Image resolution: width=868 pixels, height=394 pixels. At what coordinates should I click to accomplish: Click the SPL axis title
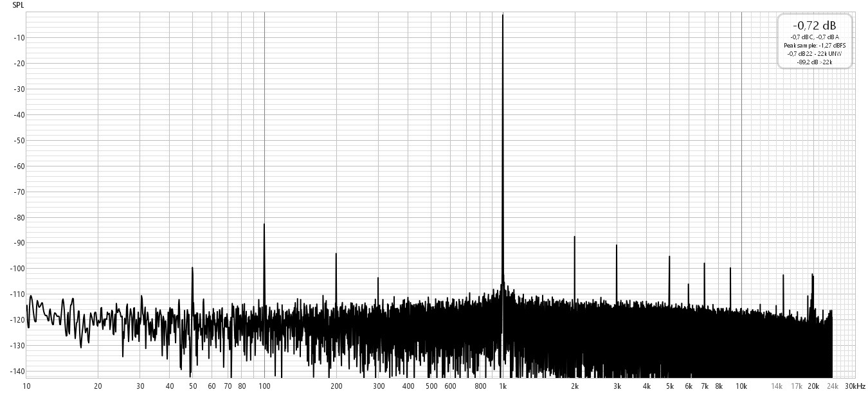click(x=18, y=5)
